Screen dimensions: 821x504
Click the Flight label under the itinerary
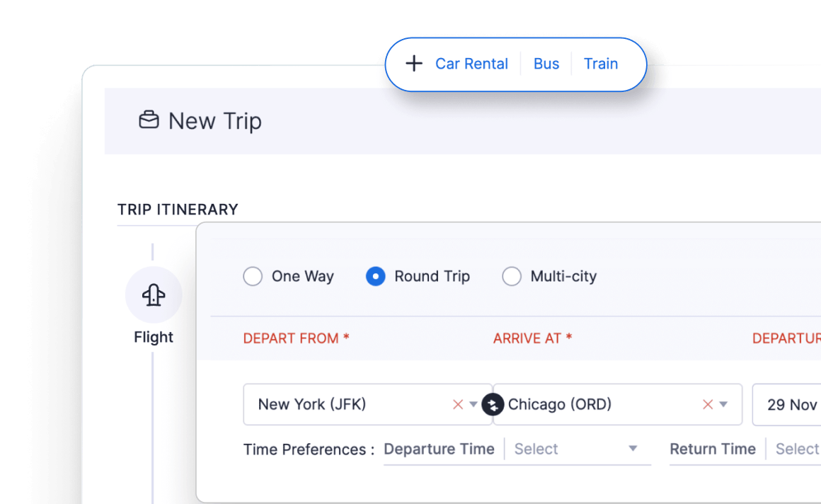(154, 337)
